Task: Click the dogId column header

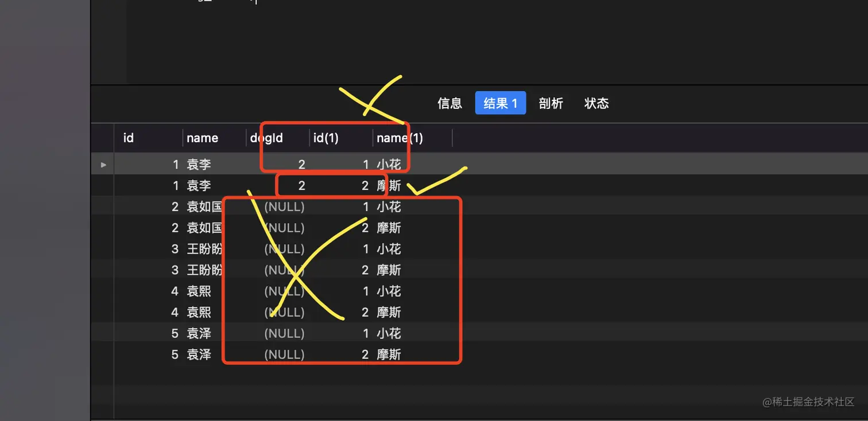Action: (266, 138)
